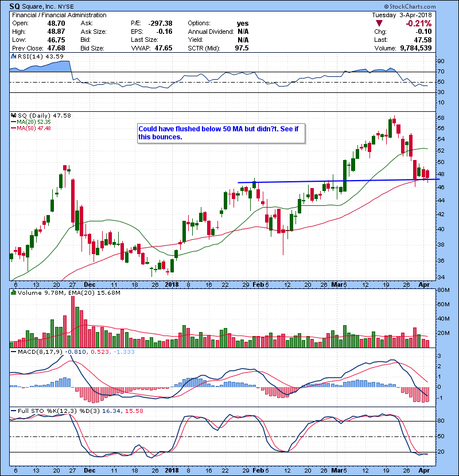Click the SCTR (Mid) value 97.5
This screenshot has height=476, width=459.
point(242,48)
